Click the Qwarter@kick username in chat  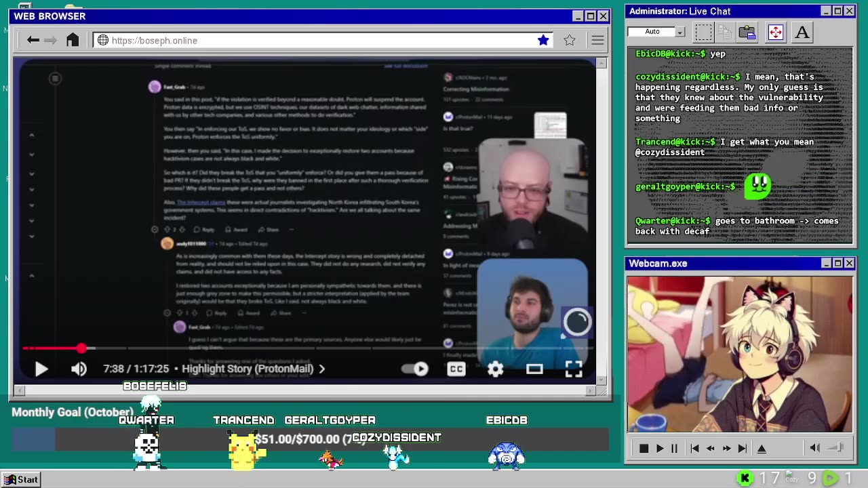pos(672,221)
